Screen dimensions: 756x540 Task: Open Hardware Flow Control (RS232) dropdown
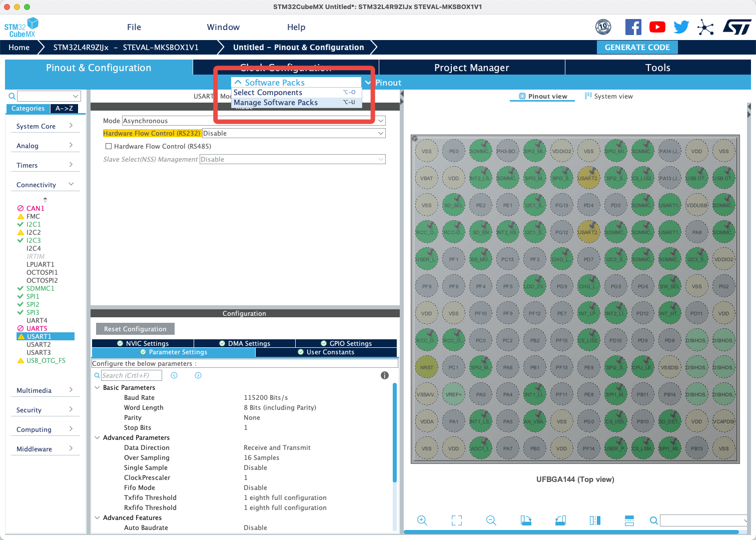click(x=294, y=133)
